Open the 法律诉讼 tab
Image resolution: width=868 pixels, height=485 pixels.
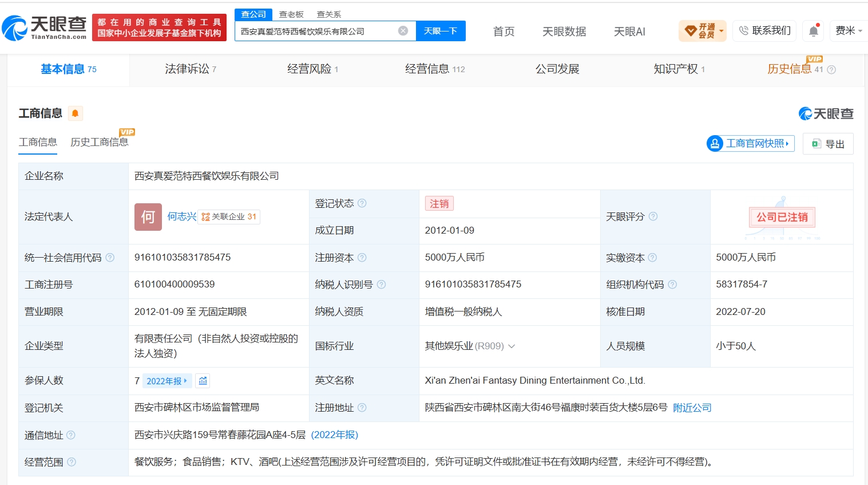coord(191,69)
